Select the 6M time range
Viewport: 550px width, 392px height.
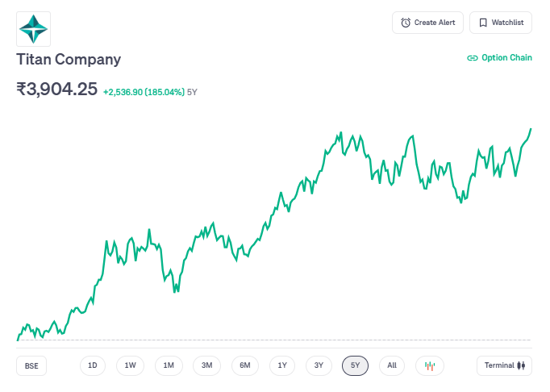pos(245,365)
